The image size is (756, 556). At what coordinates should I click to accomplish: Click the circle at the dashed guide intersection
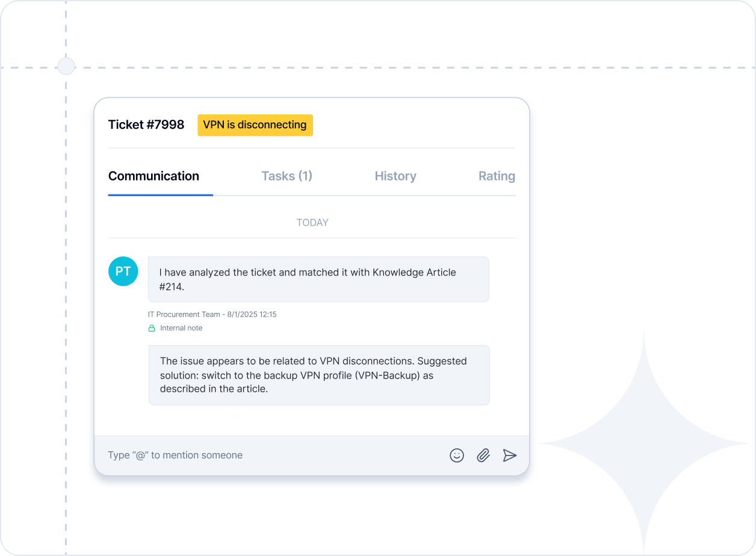coord(66,66)
